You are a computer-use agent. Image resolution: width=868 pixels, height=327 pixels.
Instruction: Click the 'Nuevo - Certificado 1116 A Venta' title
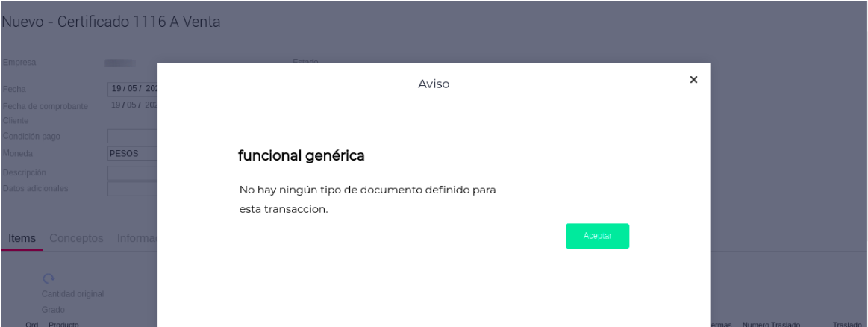pyautogui.click(x=110, y=22)
